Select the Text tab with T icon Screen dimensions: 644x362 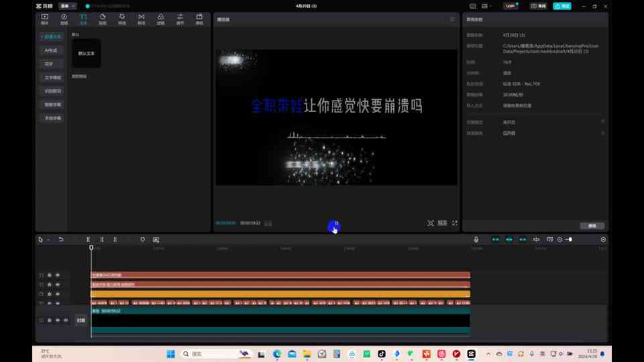(x=83, y=19)
